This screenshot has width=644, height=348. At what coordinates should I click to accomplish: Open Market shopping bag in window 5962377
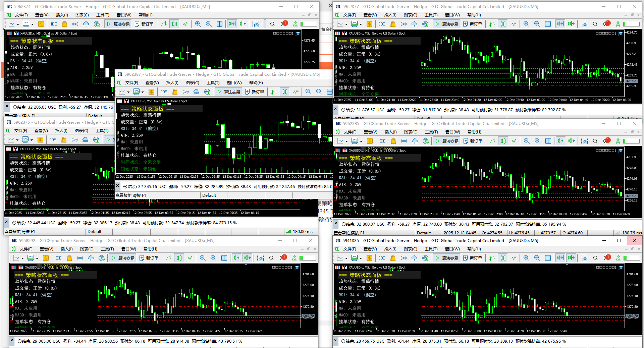tap(393, 24)
